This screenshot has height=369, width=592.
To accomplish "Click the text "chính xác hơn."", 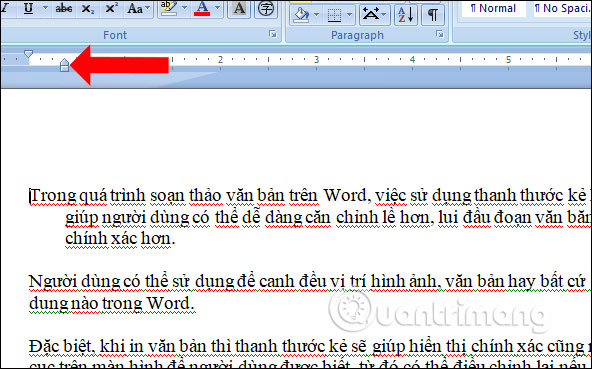I will pyautogui.click(x=120, y=238).
